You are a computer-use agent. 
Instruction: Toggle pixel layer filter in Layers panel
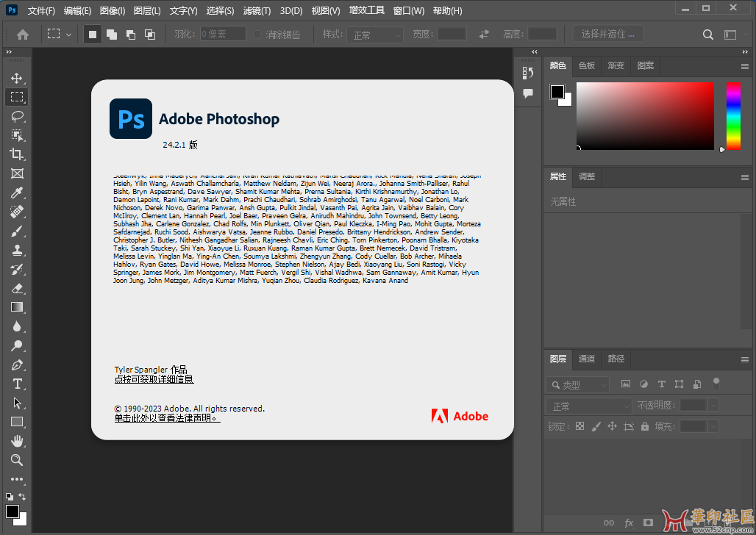pyautogui.click(x=625, y=384)
